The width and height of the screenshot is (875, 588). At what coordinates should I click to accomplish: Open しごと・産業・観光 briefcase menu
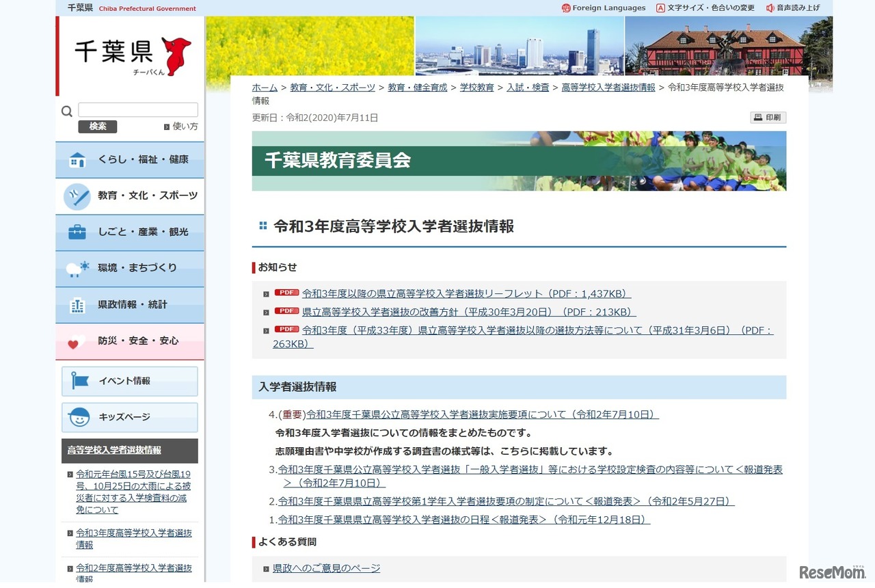tap(130, 232)
